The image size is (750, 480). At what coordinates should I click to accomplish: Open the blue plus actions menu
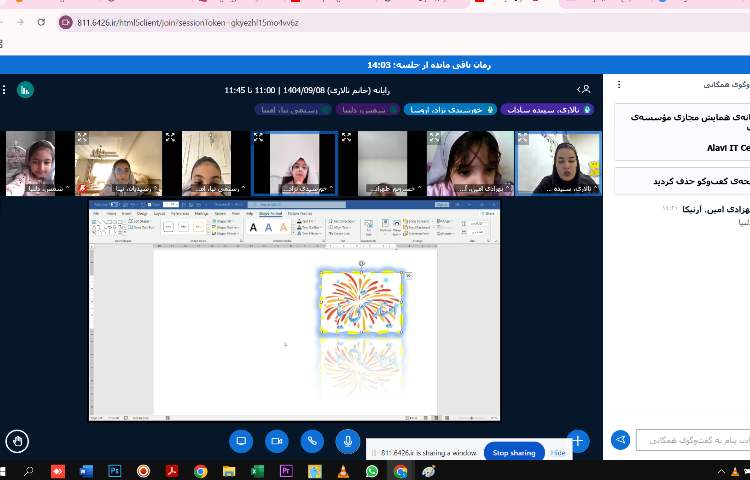pyautogui.click(x=577, y=440)
